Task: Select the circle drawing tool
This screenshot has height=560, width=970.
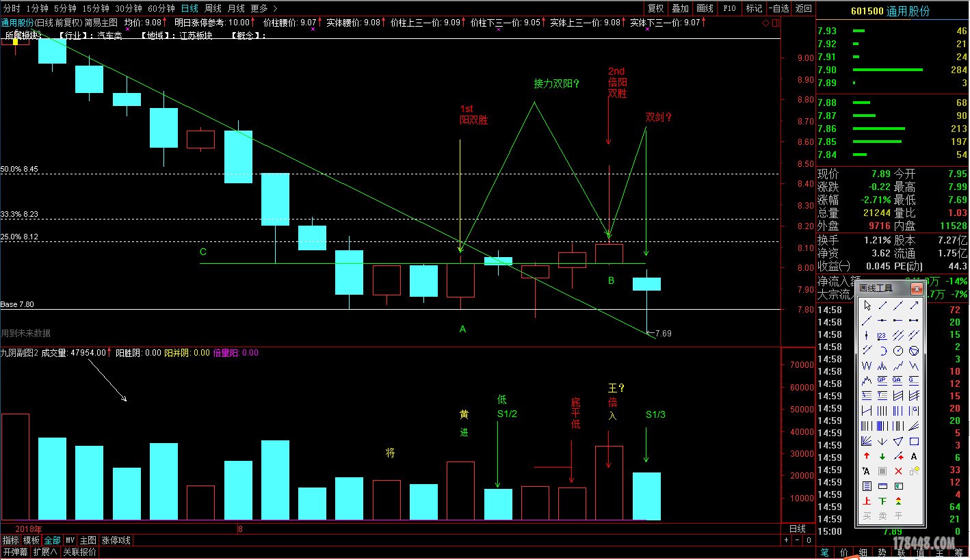Action: [x=898, y=350]
